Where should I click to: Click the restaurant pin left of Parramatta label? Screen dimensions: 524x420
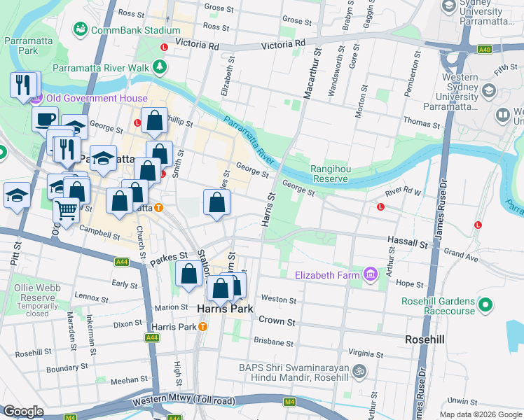point(67,152)
